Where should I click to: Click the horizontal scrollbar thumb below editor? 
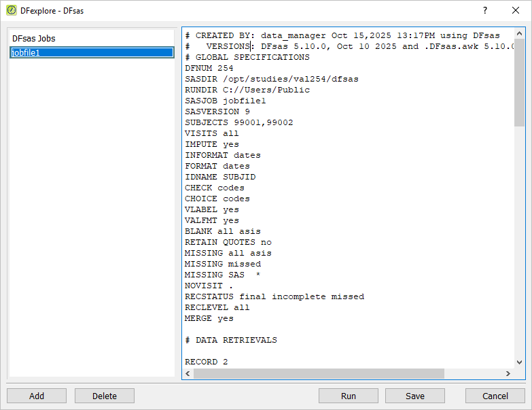click(x=319, y=373)
